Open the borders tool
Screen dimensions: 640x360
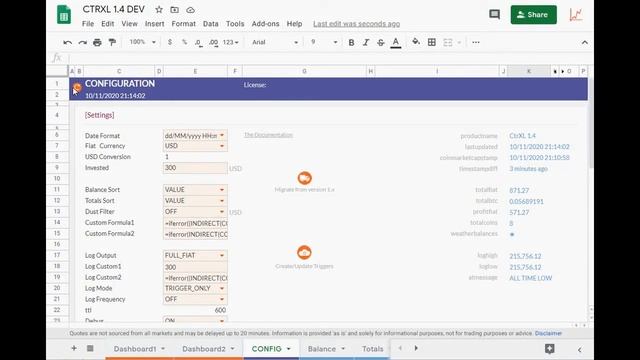[432, 42]
